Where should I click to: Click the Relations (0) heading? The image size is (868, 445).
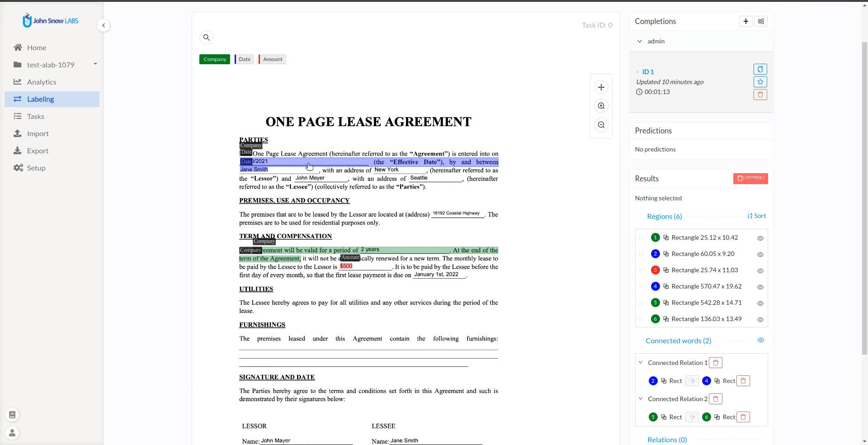click(667, 440)
